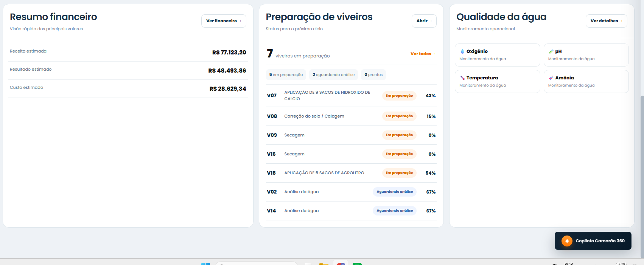Viewport: 644px width, 265px height.
Task: Click the 'Aguardando análise' badge on V02
Action: click(395, 192)
